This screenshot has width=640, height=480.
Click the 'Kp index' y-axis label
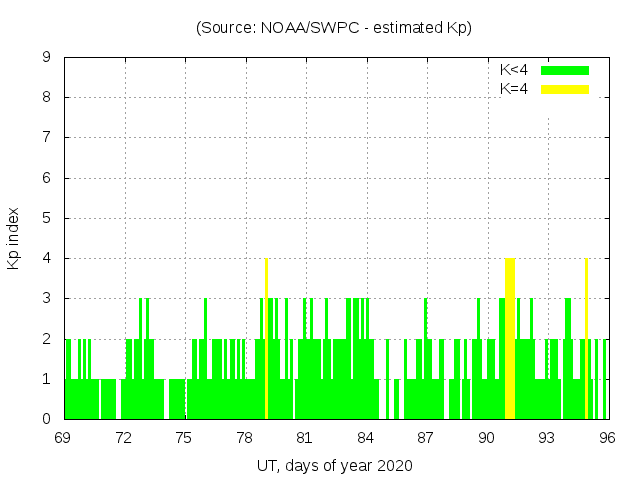14,238
